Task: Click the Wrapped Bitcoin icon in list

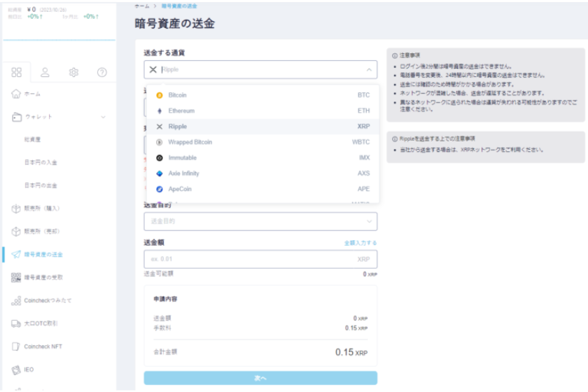Action: pos(160,142)
